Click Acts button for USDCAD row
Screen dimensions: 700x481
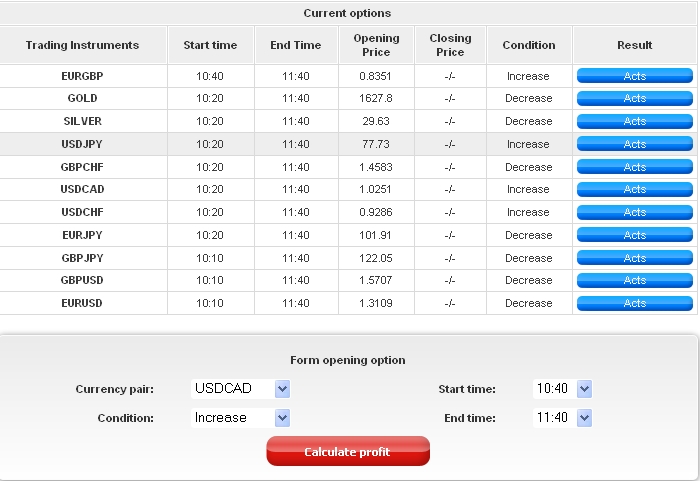(635, 190)
